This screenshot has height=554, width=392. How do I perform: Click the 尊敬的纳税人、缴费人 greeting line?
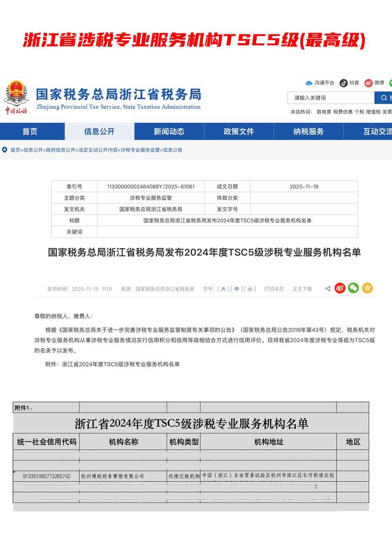63,316
